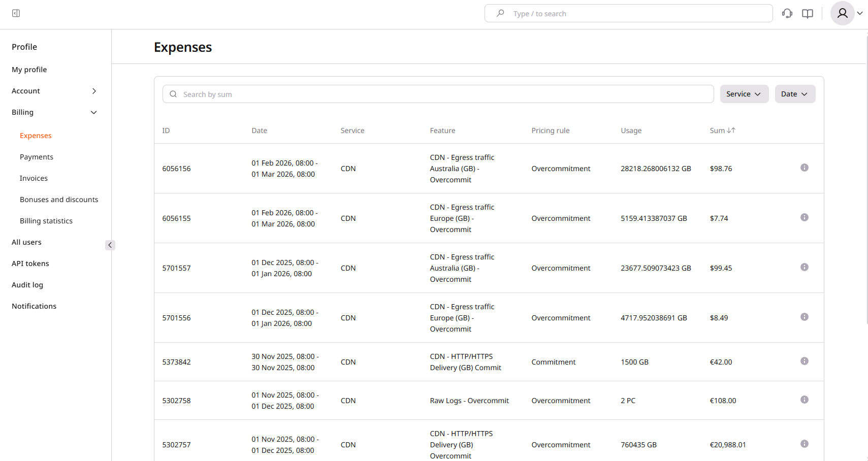The image size is (868, 461).
Task: Select expense ID 5701557
Action: coord(176,268)
